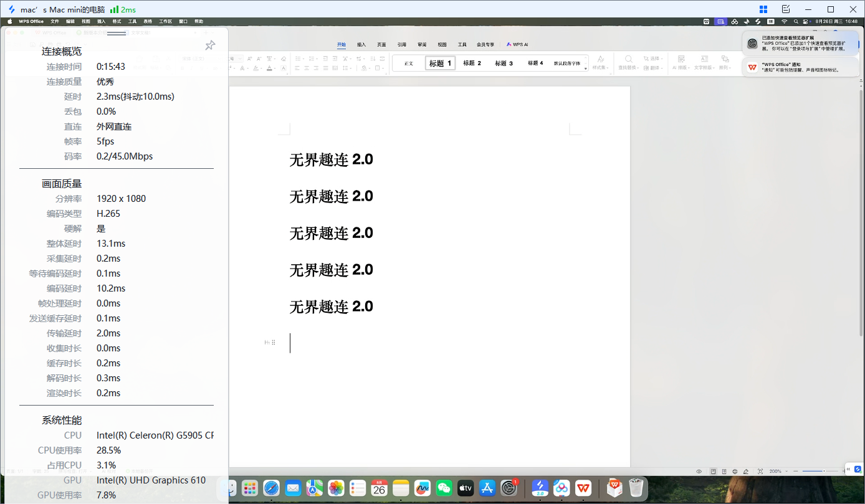The height and width of the screenshot is (504, 865).
Task: Open the 选择 dropdown
Action: point(653,59)
